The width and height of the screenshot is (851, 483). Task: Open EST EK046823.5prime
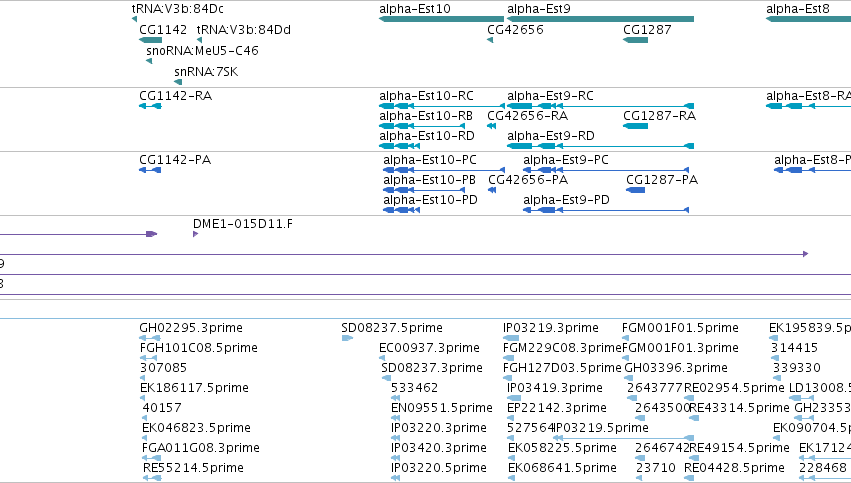(196, 428)
